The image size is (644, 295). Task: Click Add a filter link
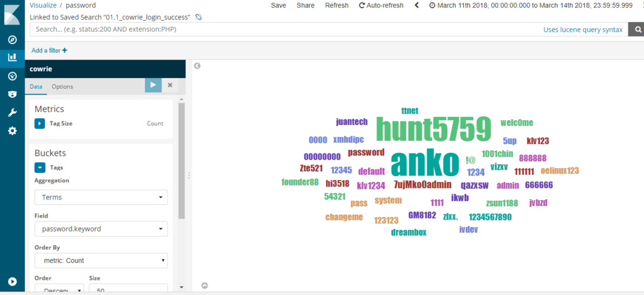[49, 50]
